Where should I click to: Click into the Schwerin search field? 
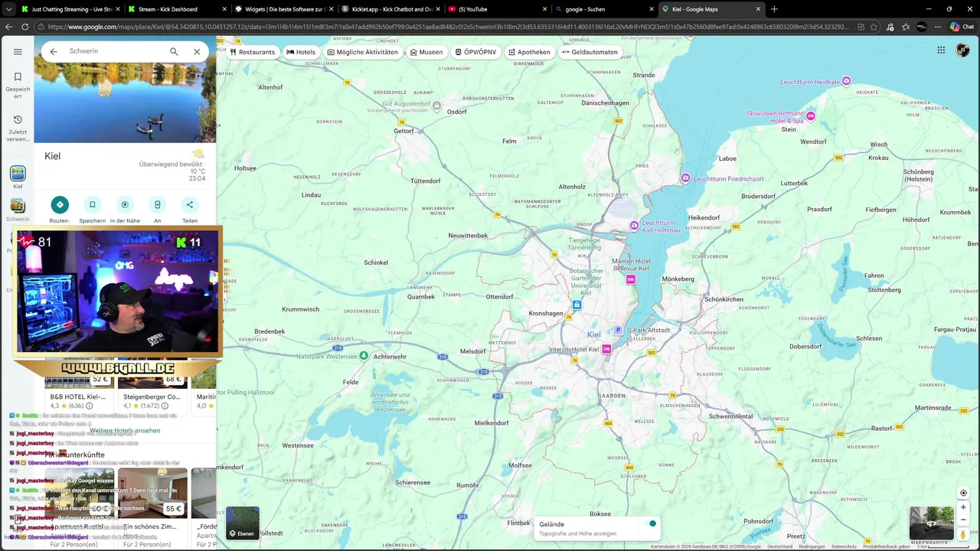pos(115,51)
